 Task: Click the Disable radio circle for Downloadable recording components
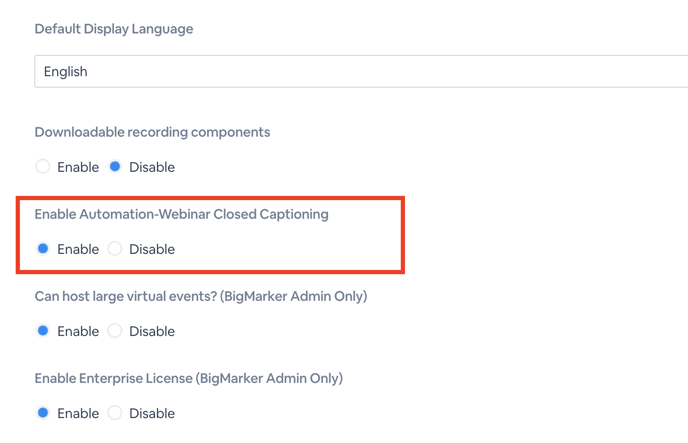[115, 167]
